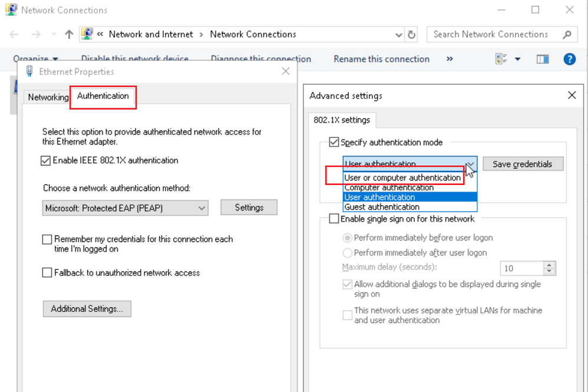The height and width of the screenshot is (392, 588).
Task: Show more toolbar commands chevron
Action: tap(450, 59)
